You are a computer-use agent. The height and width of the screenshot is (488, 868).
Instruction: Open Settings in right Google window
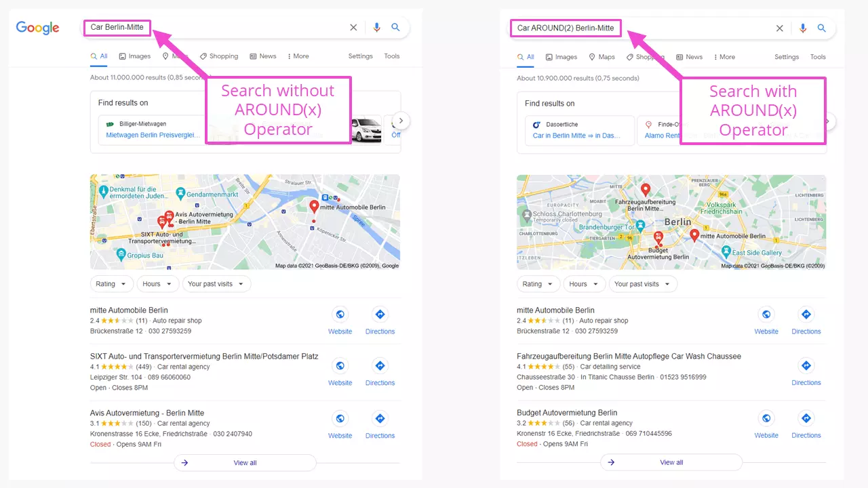coord(787,57)
